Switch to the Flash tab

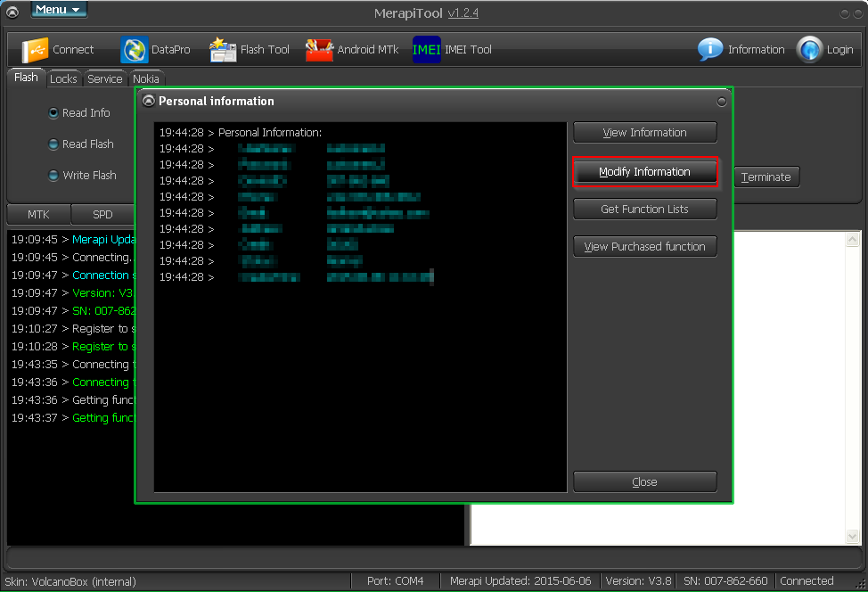point(26,78)
